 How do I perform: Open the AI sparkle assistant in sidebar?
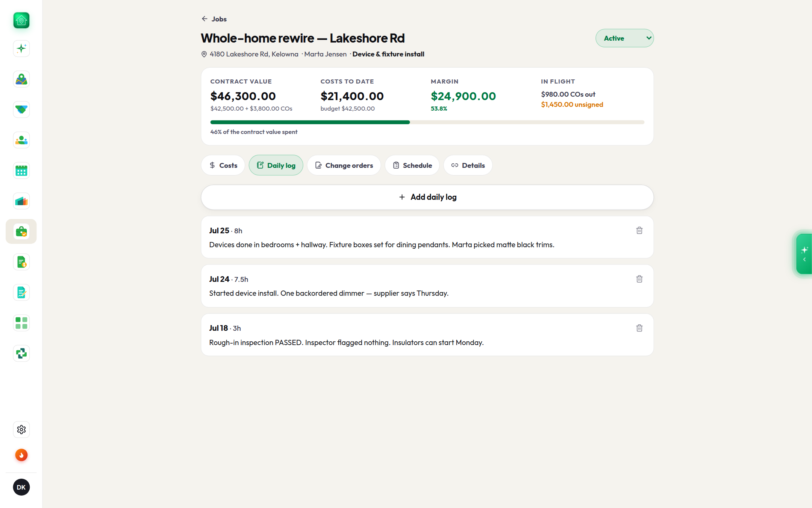tap(21, 49)
